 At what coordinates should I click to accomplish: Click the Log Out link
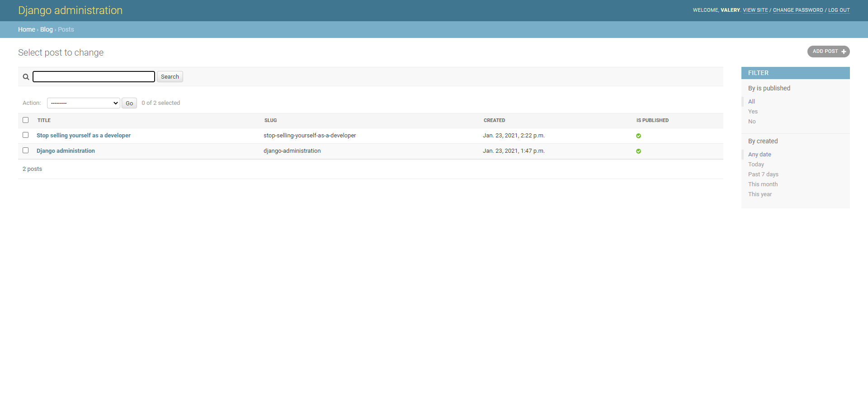(x=839, y=10)
